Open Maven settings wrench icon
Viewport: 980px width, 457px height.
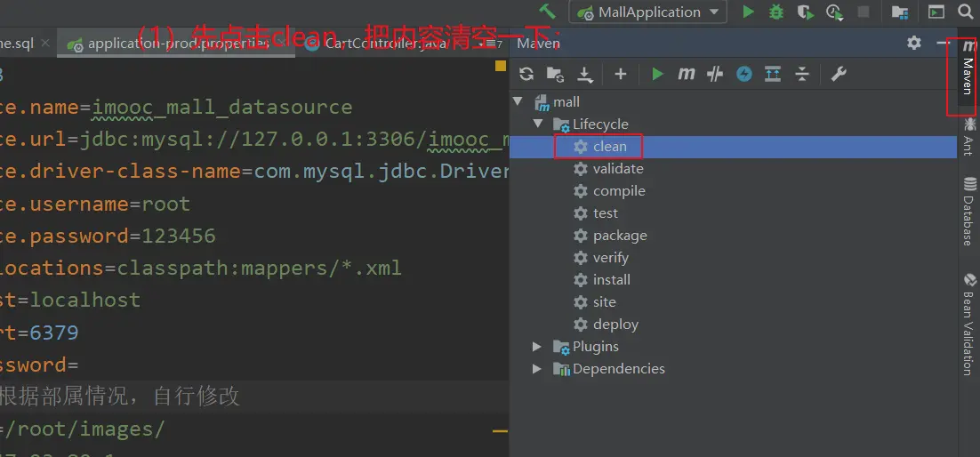(838, 74)
